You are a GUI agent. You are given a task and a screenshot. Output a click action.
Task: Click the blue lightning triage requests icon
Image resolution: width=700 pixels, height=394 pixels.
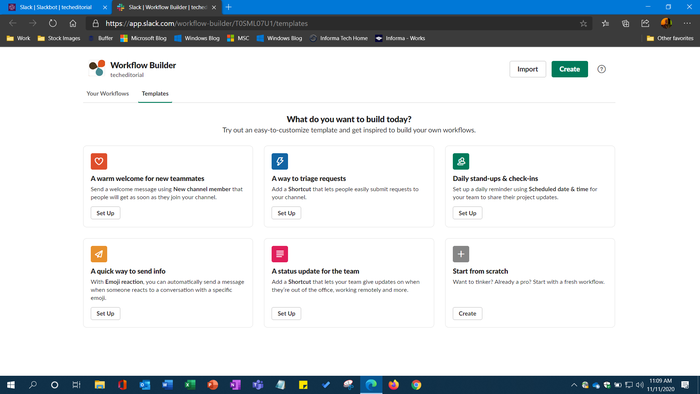[x=280, y=161]
